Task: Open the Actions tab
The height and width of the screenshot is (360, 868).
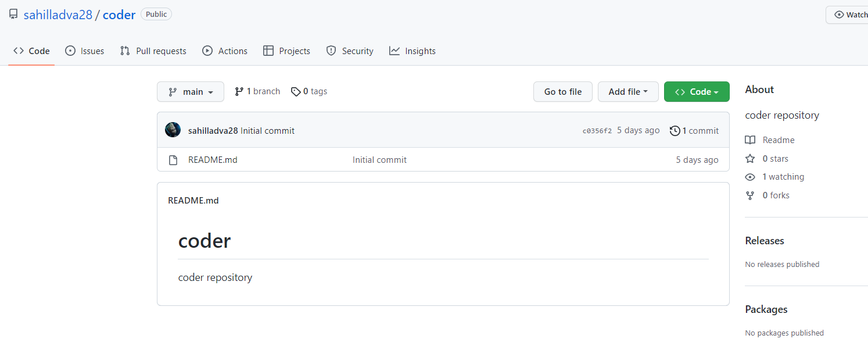Action: click(225, 51)
